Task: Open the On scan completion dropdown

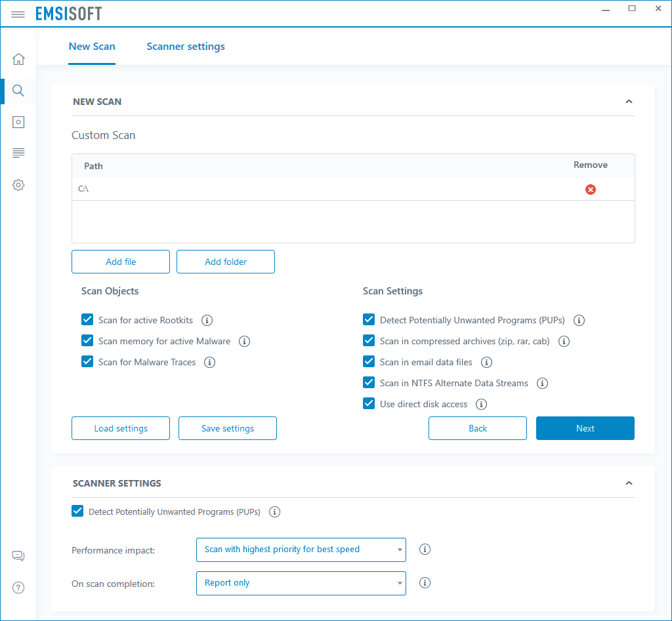Action: tap(301, 584)
